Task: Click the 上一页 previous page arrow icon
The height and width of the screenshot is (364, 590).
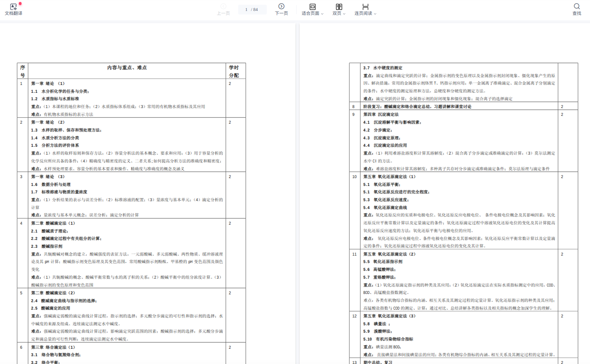Action: click(x=223, y=6)
